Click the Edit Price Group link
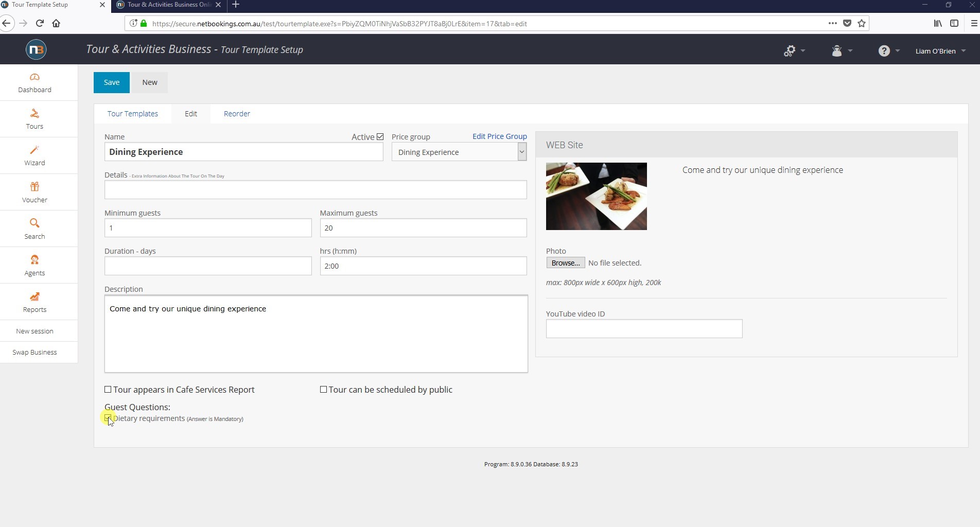 499,136
